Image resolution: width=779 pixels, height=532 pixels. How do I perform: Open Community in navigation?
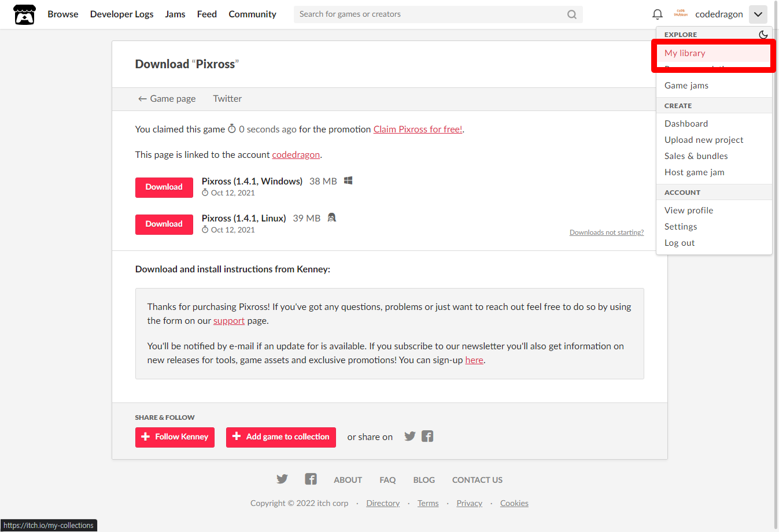252,14
